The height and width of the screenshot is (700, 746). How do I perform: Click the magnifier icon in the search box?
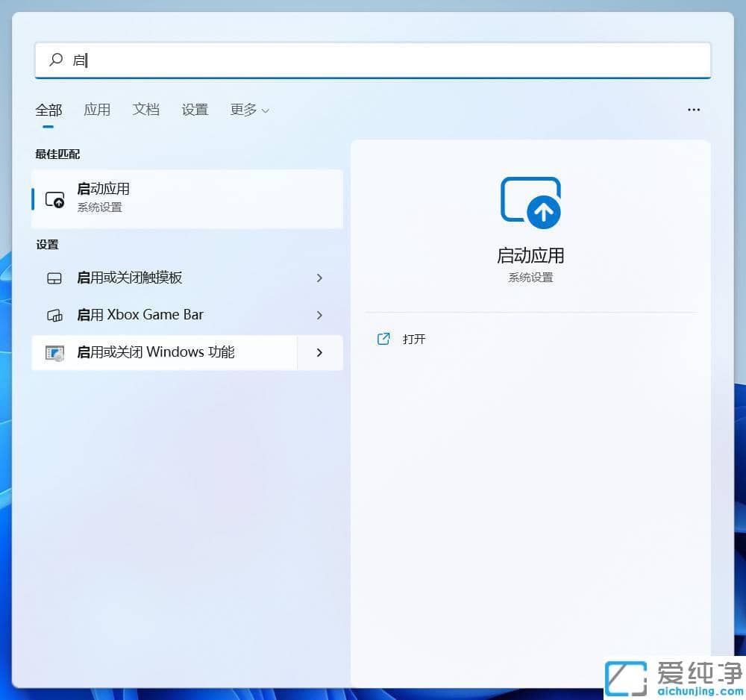click(56, 60)
